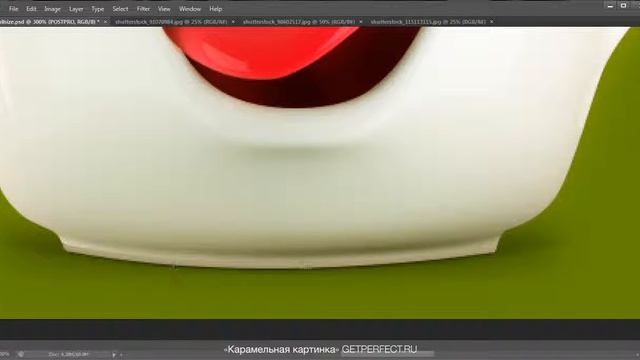Close the second tab, a shutterstock jpg at 25%
The width and height of the screenshot is (640, 360).
(x=233, y=22)
